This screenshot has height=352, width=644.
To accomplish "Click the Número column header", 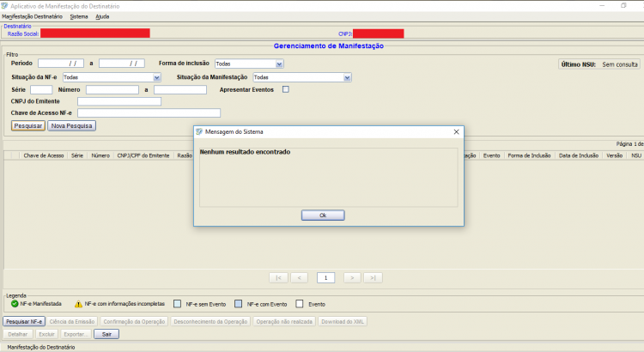I will pyautogui.click(x=100, y=155).
